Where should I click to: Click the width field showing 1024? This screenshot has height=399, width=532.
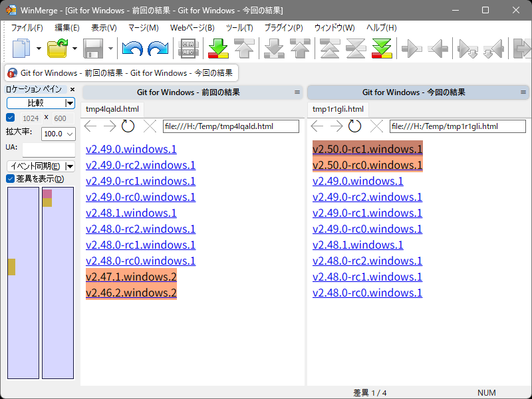tap(31, 118)
